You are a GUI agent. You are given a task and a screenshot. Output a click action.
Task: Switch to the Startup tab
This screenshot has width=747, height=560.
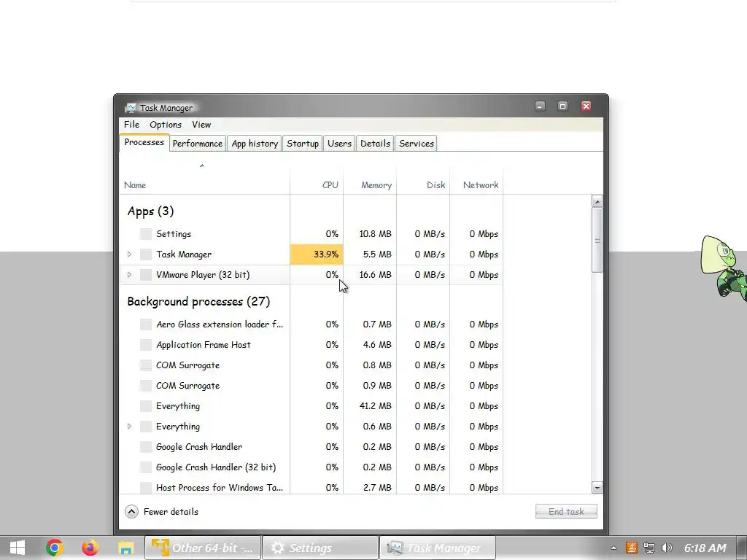(303, 144)
